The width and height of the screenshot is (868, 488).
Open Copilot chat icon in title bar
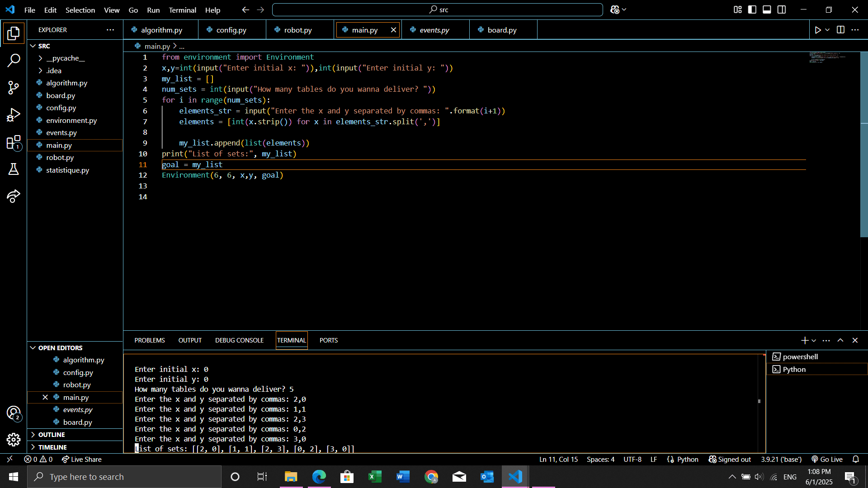tap(614, 9)
